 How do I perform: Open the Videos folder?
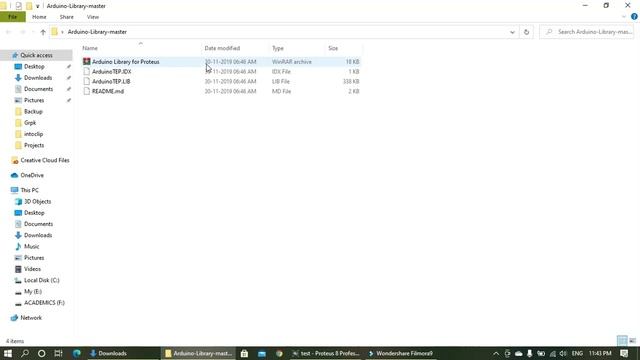pos(32,269)
